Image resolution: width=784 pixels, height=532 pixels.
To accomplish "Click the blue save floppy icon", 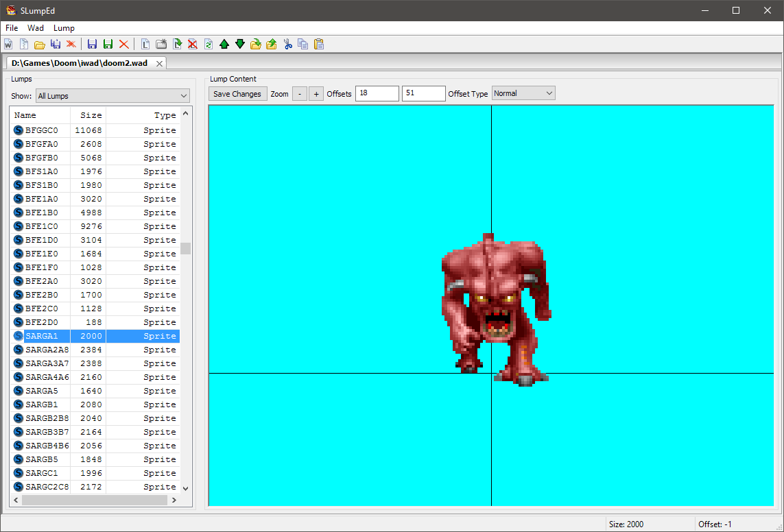I will click(93, 45).
